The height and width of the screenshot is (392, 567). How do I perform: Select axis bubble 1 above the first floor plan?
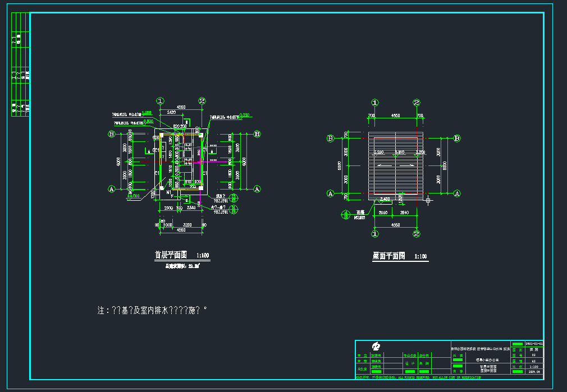point(161,102)
